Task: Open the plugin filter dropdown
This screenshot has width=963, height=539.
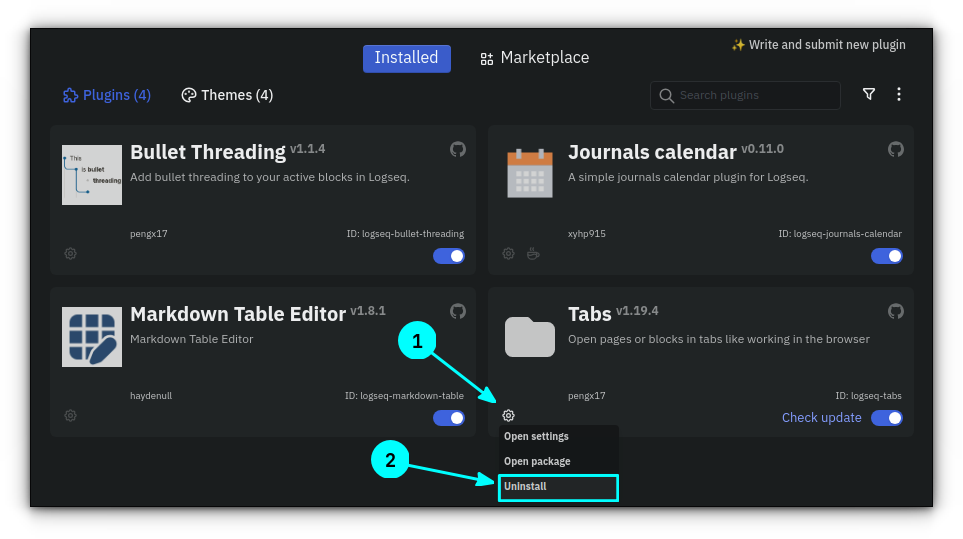Action: 869,94
